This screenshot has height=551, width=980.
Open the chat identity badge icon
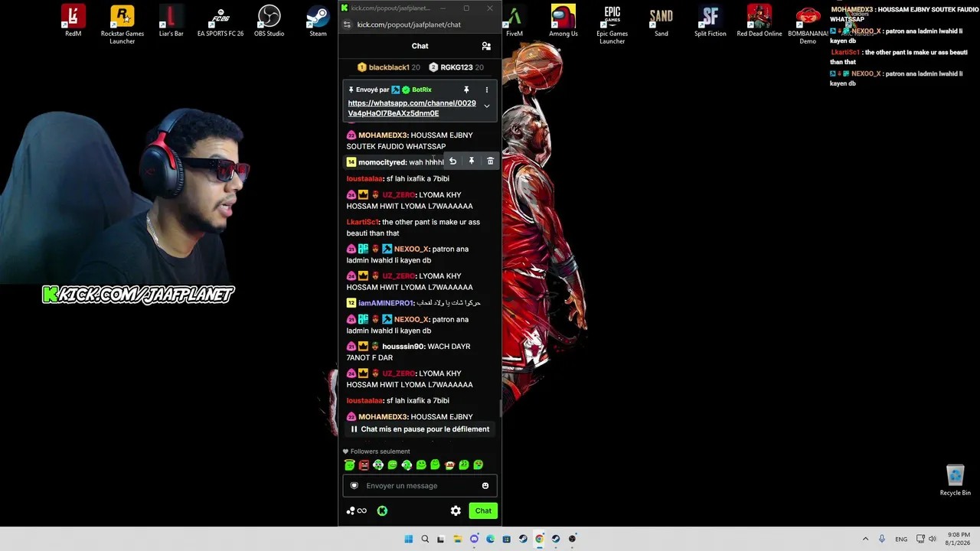(354, 485)
